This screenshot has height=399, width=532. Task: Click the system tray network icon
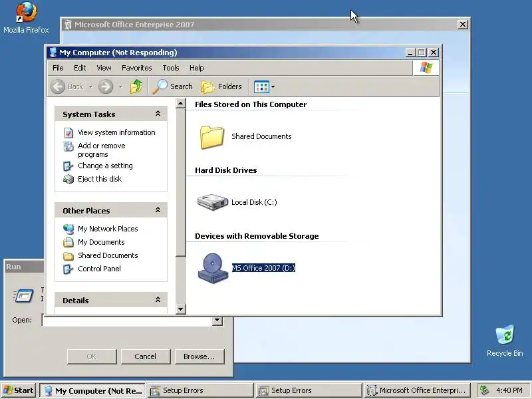pos(485,390)
